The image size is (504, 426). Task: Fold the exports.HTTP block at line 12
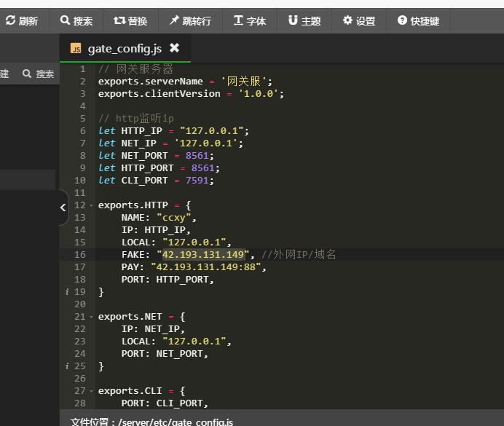pos(91,205)
